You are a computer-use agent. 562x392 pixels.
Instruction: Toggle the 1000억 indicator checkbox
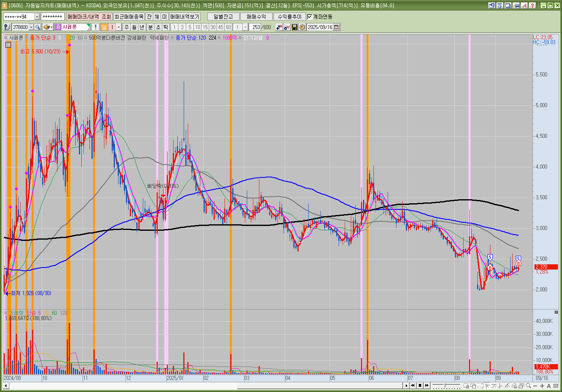pyautogui.click(x=219, y=38)
